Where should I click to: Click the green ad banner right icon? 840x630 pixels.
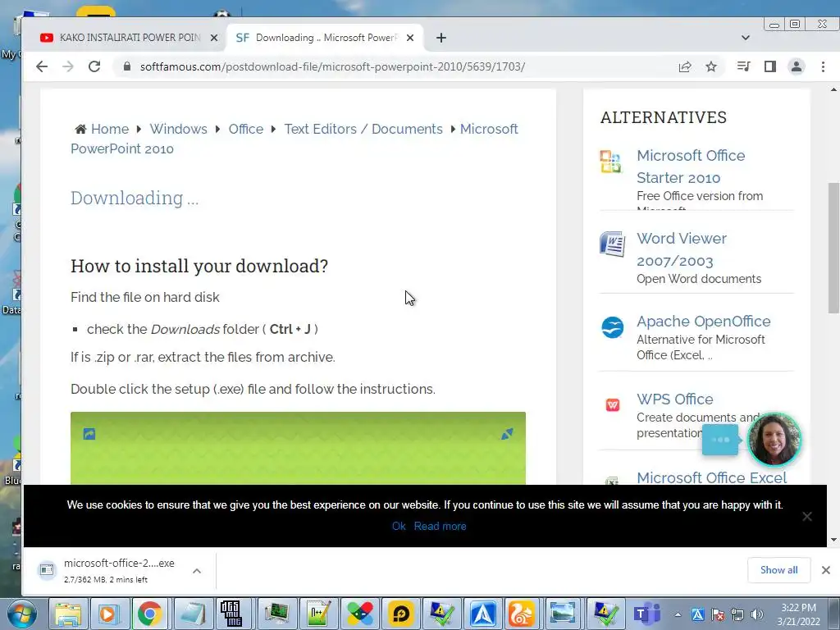[507, 434]
